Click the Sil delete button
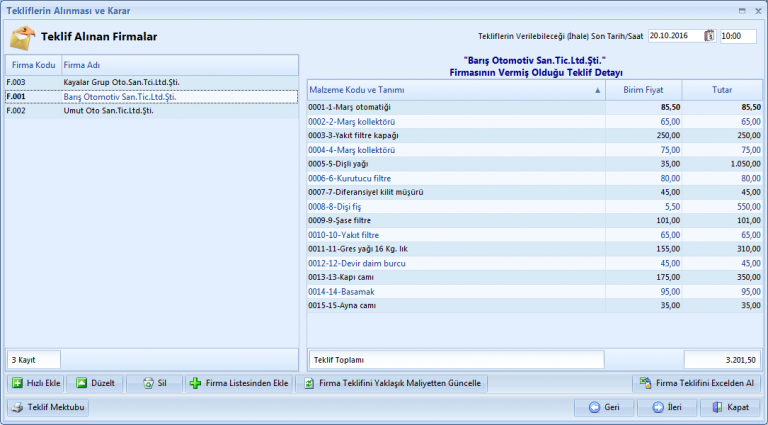The width and height of the screenshot is (768, 425). (x=153, y=383)
